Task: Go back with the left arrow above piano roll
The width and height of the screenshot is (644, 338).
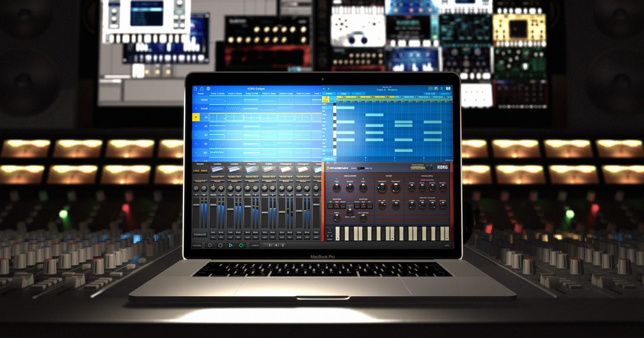Action: [324, 89]
